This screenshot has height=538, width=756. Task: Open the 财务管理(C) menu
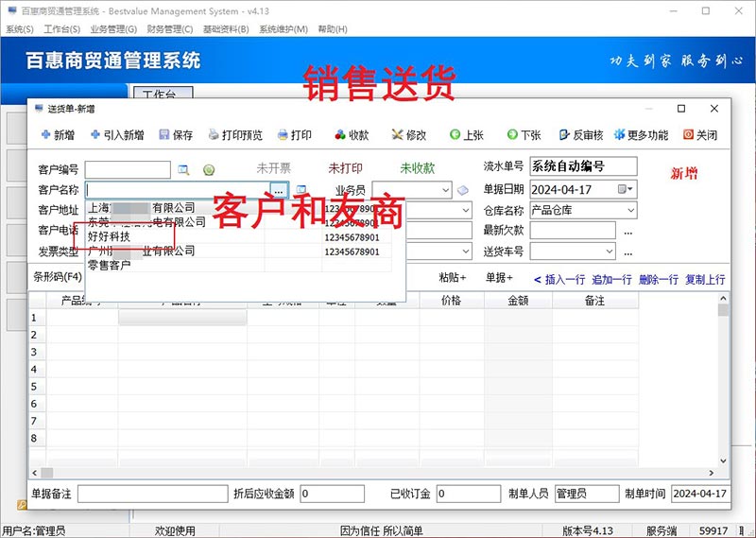point(170,29)
